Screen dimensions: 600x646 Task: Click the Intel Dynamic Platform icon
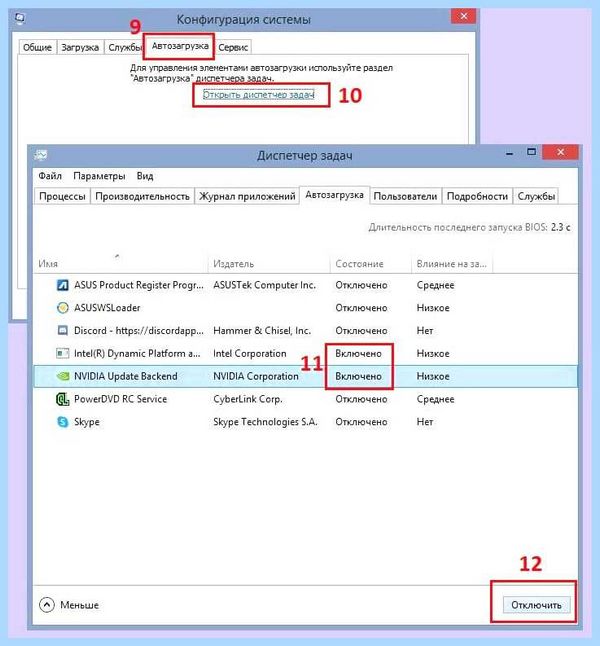[x=63, y=353]
